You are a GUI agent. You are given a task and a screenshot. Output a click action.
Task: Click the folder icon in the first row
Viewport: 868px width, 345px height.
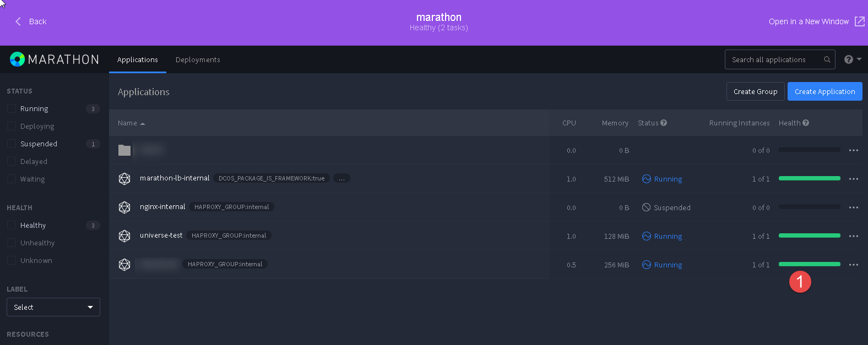point(124,150)
